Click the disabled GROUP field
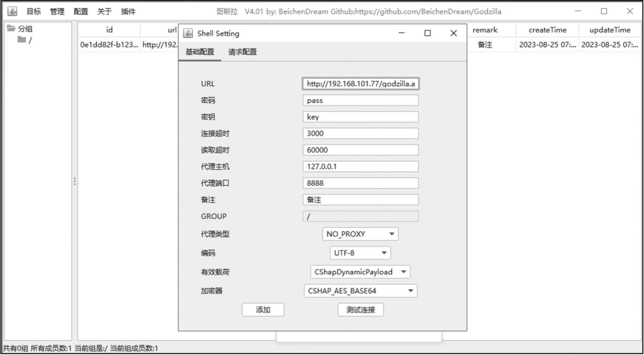This screenshot has height=355, width=644. tap(361, 217)
